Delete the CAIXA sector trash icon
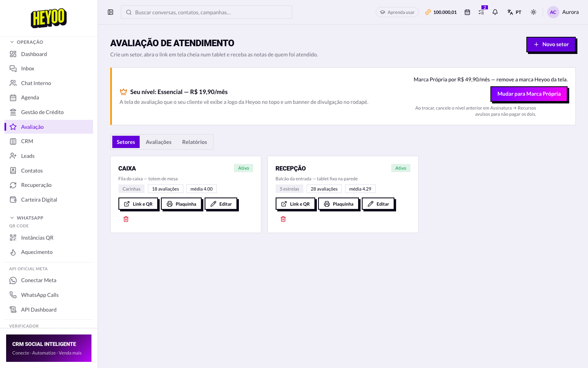Image resolution: width=588 pixels, height=368 pixels. 126,219
